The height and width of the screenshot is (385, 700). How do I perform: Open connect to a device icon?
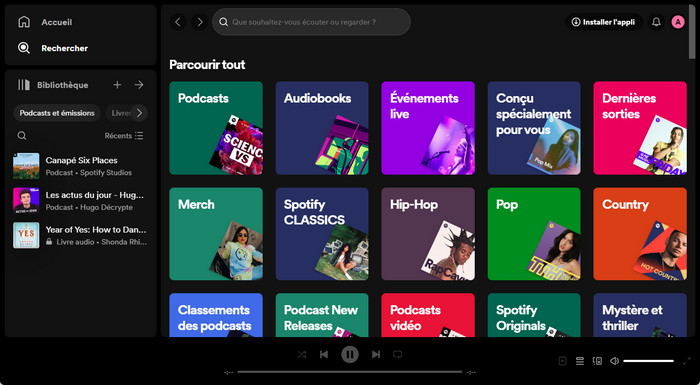tap(597, 361)
